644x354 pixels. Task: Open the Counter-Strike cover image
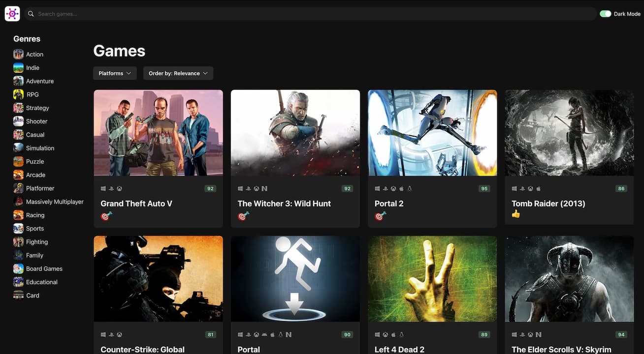(x=159, y=279)
